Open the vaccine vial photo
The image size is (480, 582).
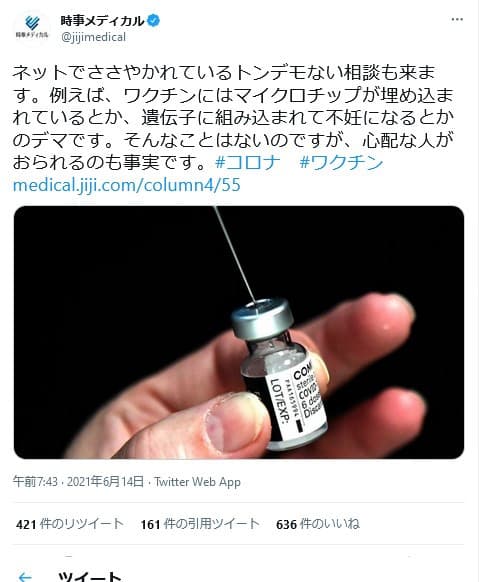(x=239, y=332)
